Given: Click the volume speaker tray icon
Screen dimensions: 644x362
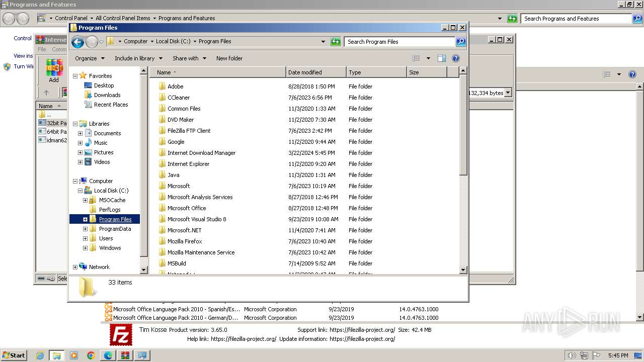Looking at the screenshot, I should tap(572, 355).
